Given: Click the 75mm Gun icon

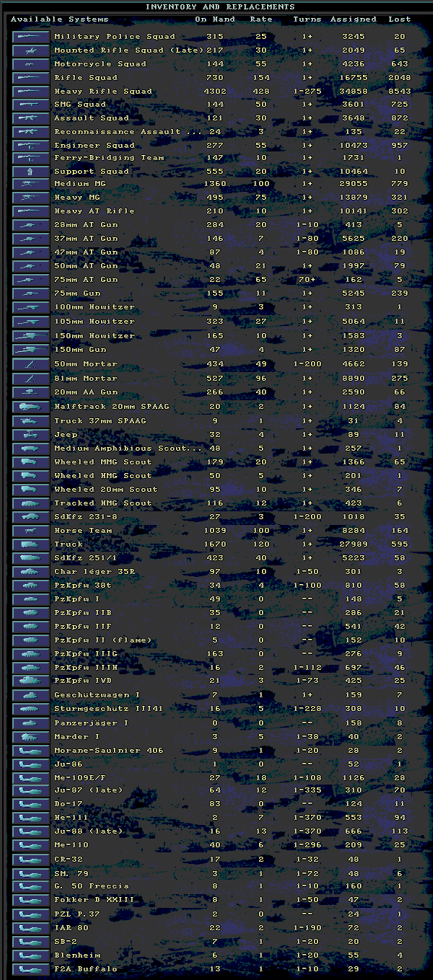Looking at the screenshot, I should pyautogui.click(x=30, y=293).
